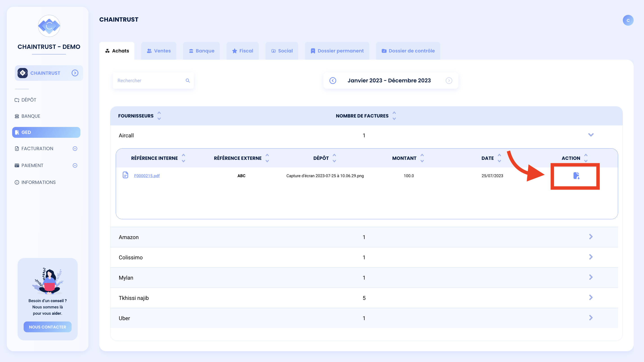This screenshot has width=644, height=362.
Task: Focus the Rechercher search field
Action: [x=153, y=81]
